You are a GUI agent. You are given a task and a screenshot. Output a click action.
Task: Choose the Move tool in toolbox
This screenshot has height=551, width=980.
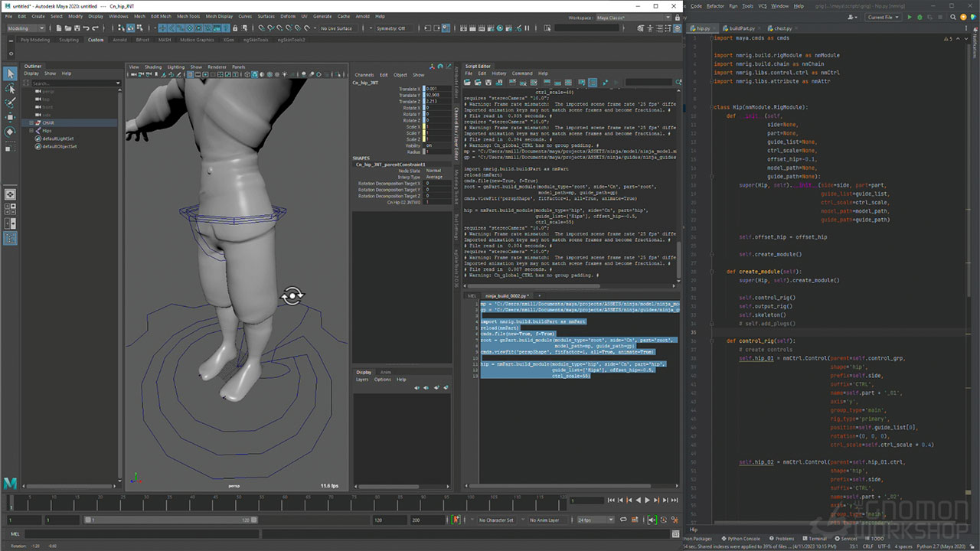point(10,117)
